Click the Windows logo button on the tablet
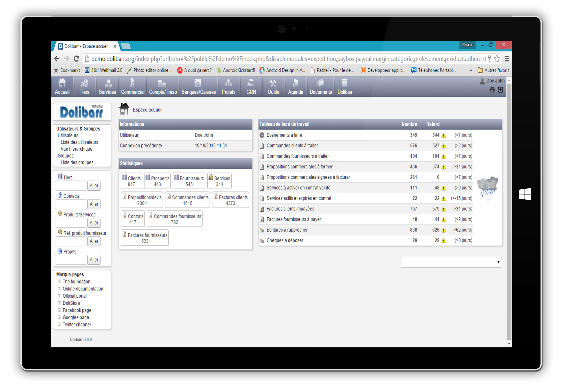561x392 pixels. coord(525,194)
